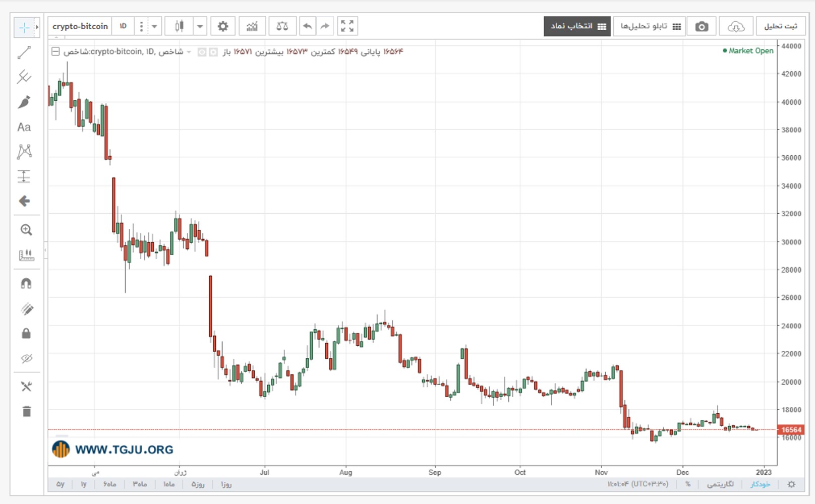Click the balance scale compare icon

point(282,26)
